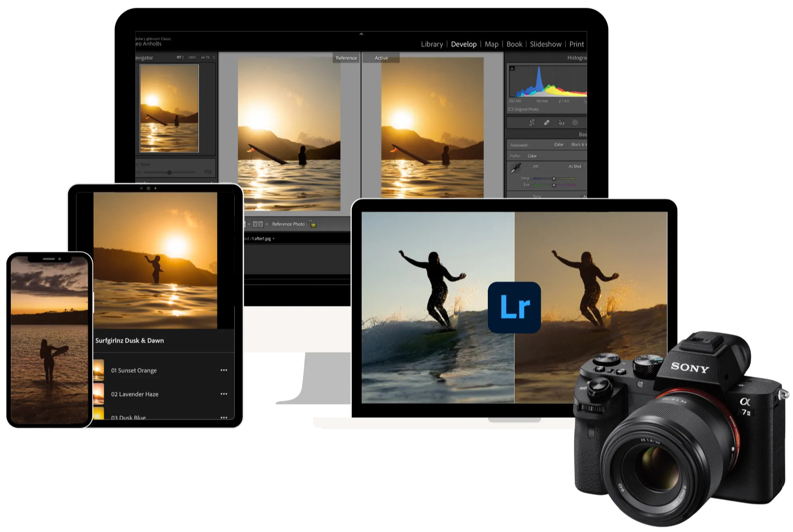Click the ISO 100 histogram readout

click(515, 101)
